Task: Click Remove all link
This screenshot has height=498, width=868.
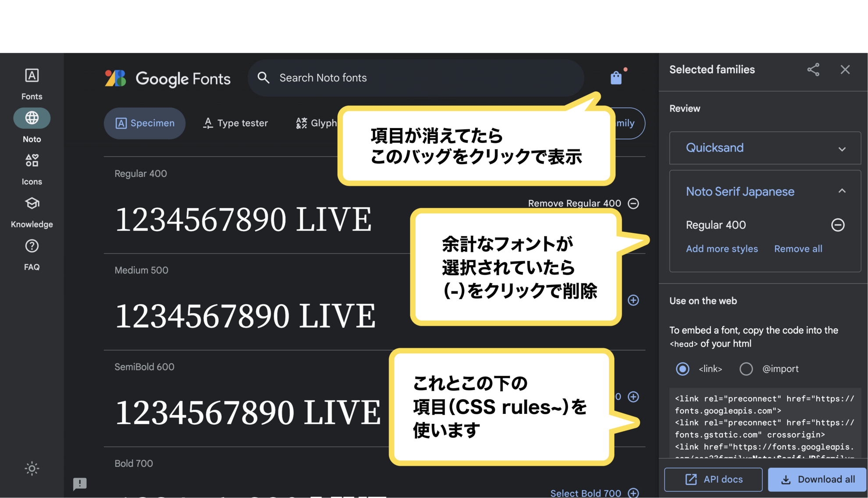Action: click(x=798, y=249)
